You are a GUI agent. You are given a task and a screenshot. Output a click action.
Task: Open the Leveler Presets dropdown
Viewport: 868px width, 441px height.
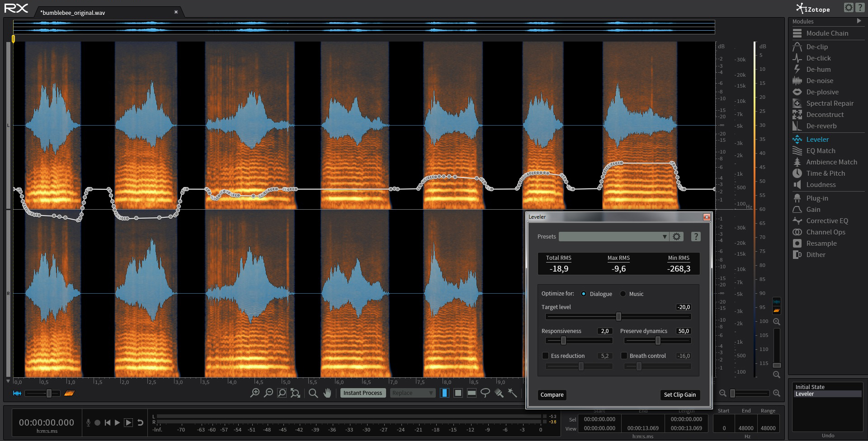point(613,237)
